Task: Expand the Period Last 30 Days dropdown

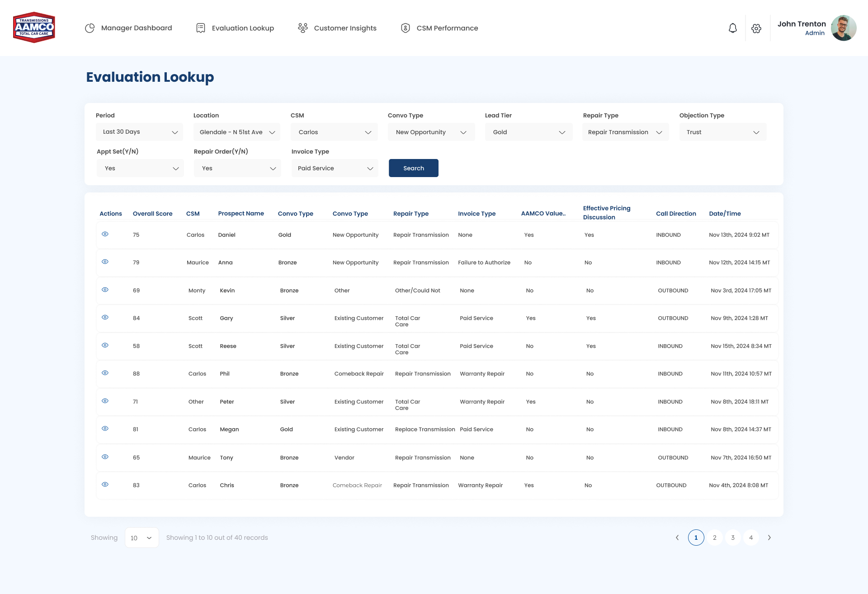Action: [139, 132]
